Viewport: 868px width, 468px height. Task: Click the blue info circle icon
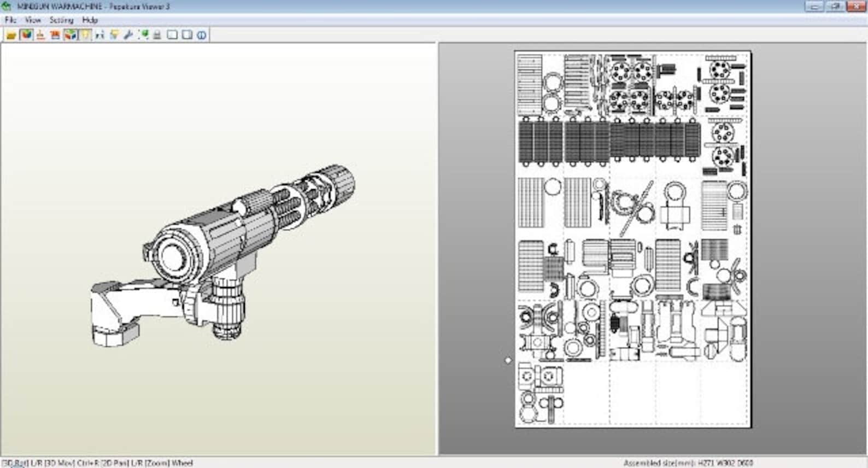point(202,35)
